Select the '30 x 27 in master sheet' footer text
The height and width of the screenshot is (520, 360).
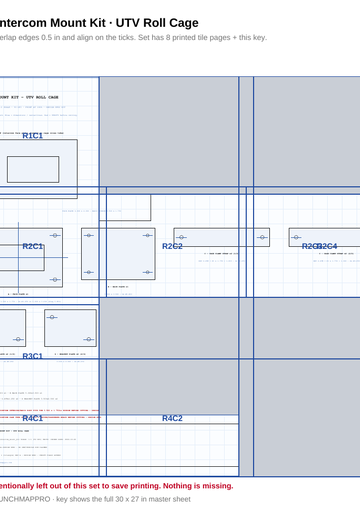(153, 499)
